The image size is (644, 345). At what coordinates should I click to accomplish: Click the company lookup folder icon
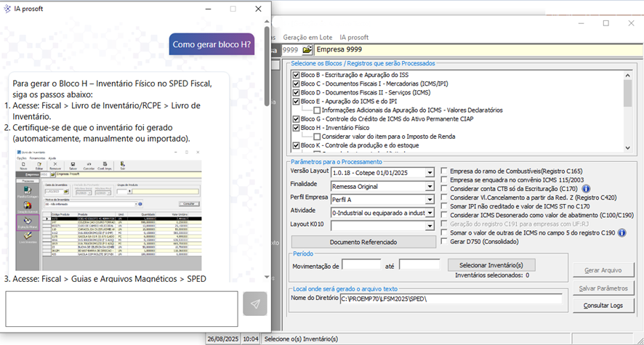(307, 49)
